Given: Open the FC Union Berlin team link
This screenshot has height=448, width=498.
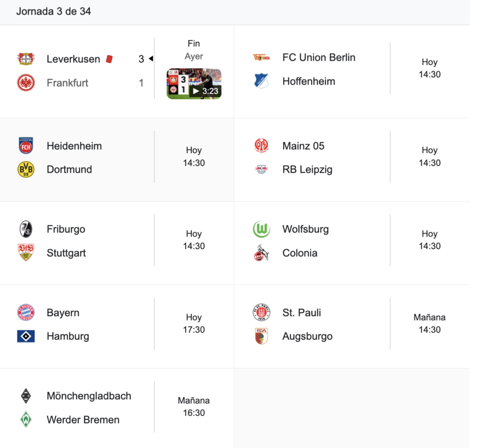Looking at the screenshot, I should pyautogui.click(x=319, y=57).
